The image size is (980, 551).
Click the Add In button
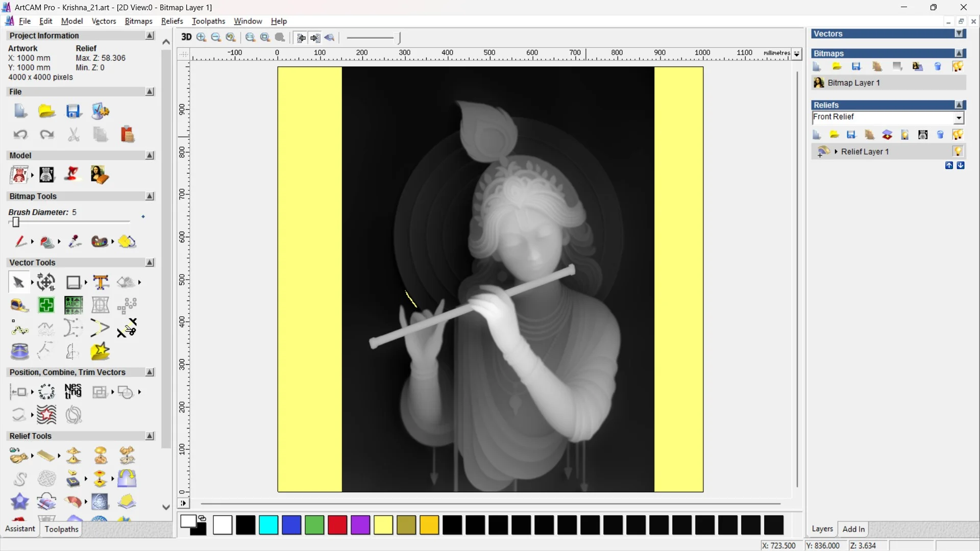click(x=853, y=529)
